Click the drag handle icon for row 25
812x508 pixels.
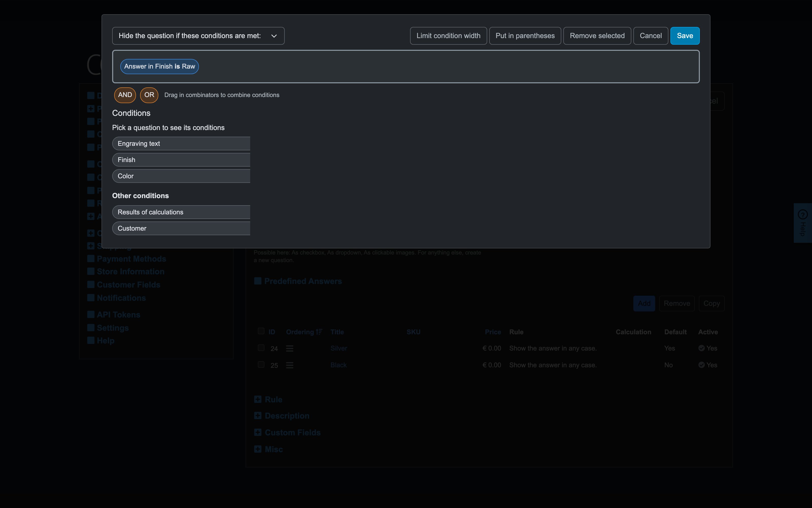290,365
